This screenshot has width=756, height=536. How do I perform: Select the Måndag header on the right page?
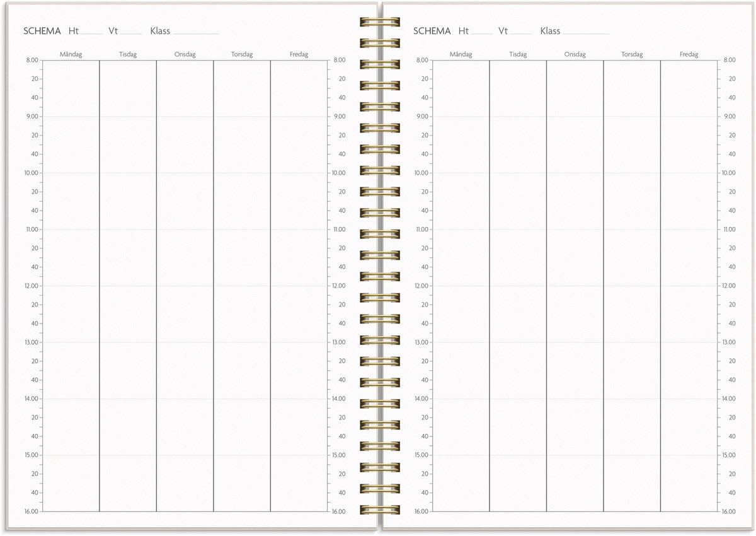[x=461, y=54]
